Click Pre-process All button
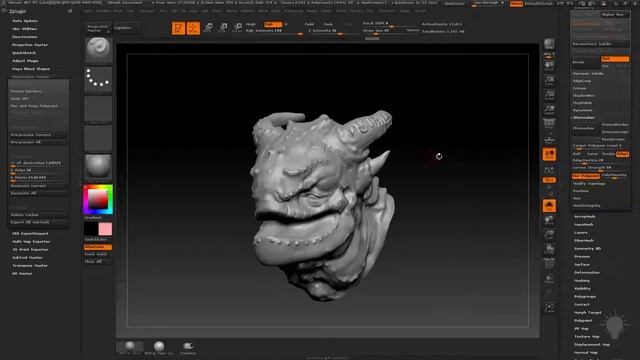640x360 pixels. 38,142
